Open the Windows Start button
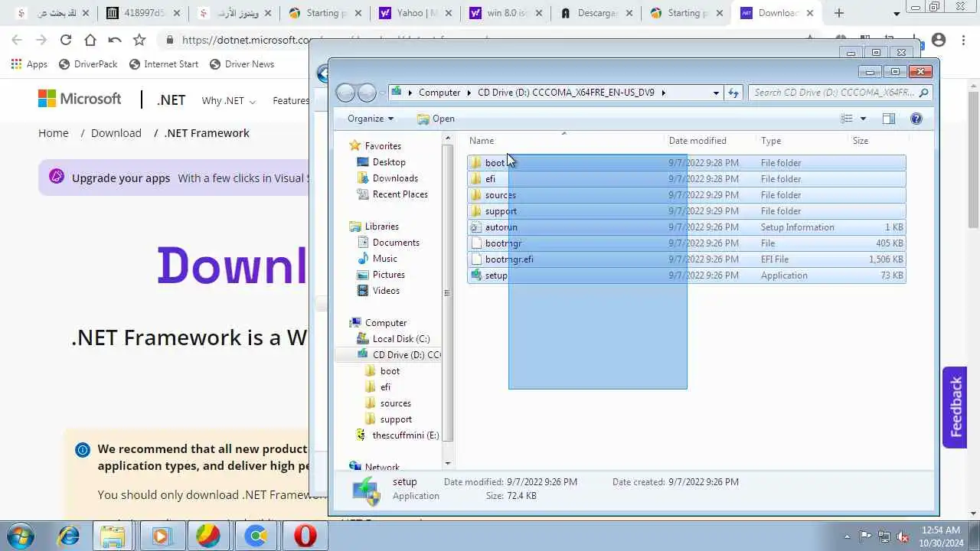The image size is (980, 551). [x=20, y=536]
